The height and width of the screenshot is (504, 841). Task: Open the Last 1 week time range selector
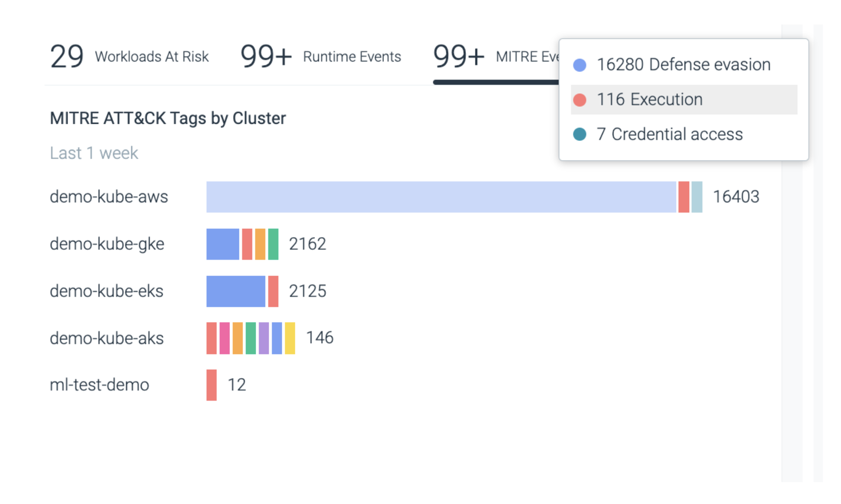94,153
